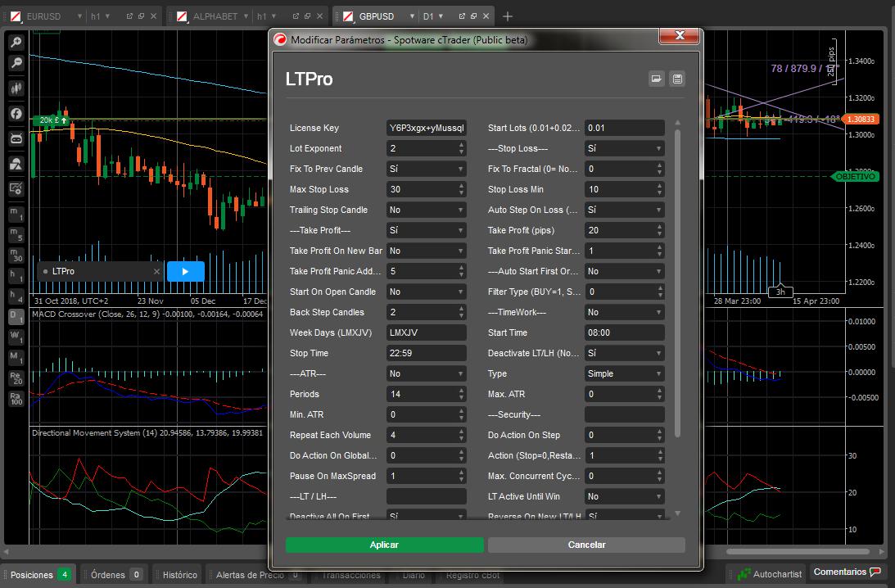Click the load parameters folder icon
Viewport: 895px width, 588px height.
click(x=657, y=79)
